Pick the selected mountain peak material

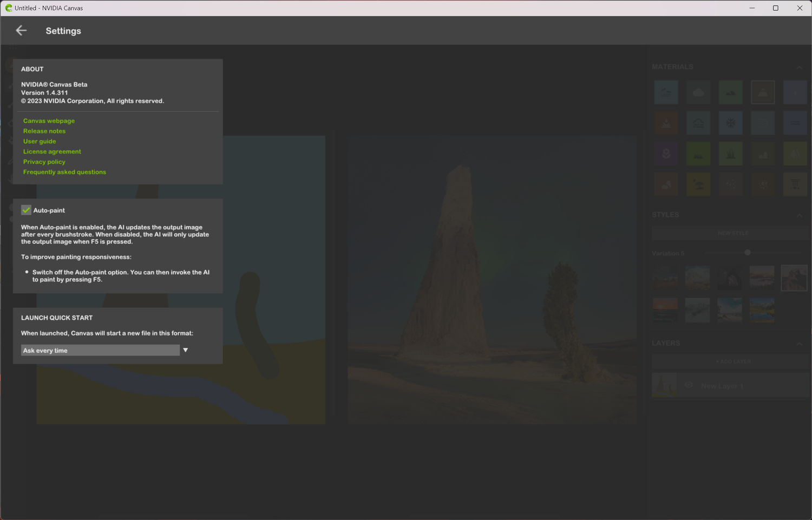763,93
